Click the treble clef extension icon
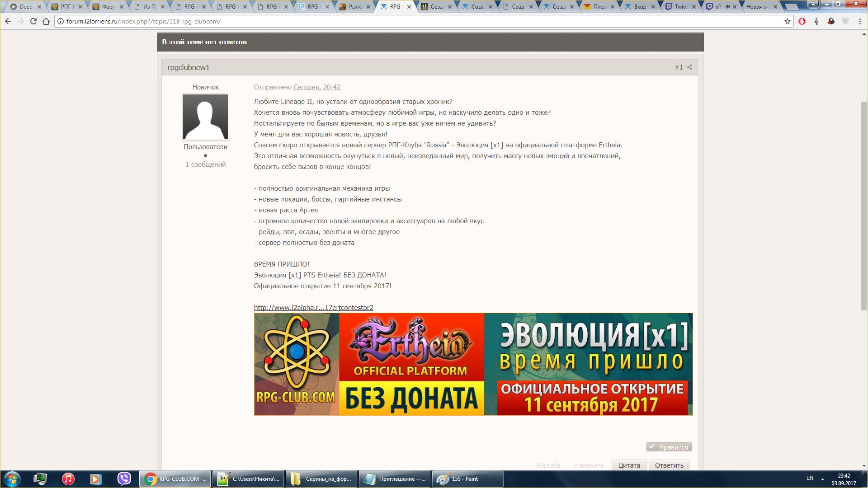868x488 pixels. (x=816, y=21)
